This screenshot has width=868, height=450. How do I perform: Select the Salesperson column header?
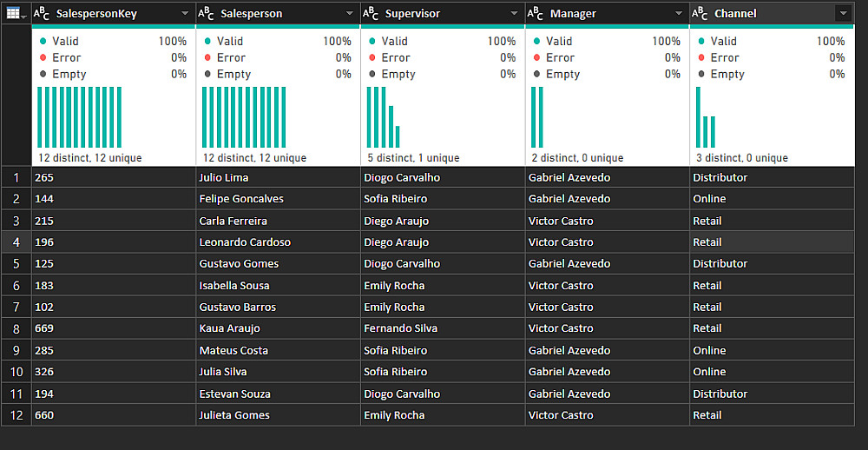point(278,14)
